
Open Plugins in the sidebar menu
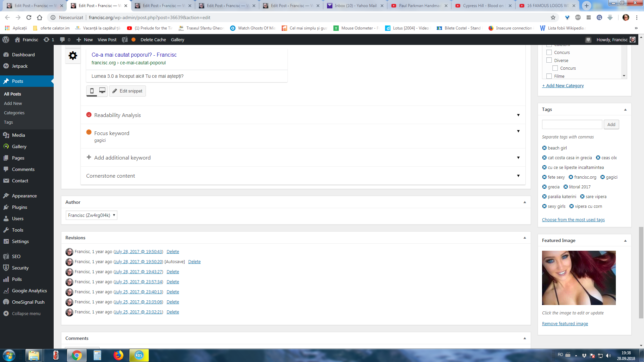click(19, 207)
